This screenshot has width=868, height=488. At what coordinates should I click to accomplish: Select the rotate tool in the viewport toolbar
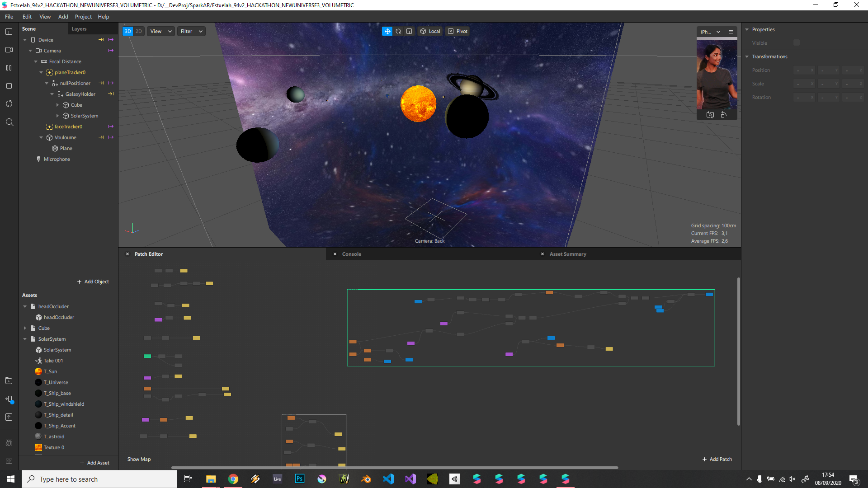[398, 31]
